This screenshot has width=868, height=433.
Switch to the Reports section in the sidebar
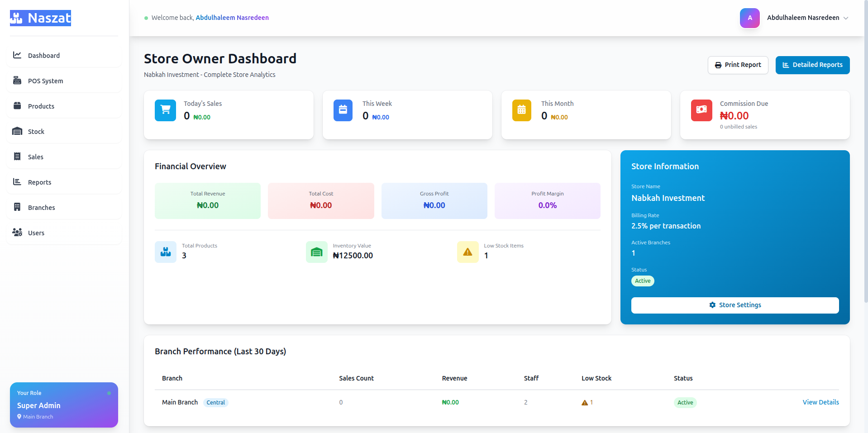[x=39, y=182]
